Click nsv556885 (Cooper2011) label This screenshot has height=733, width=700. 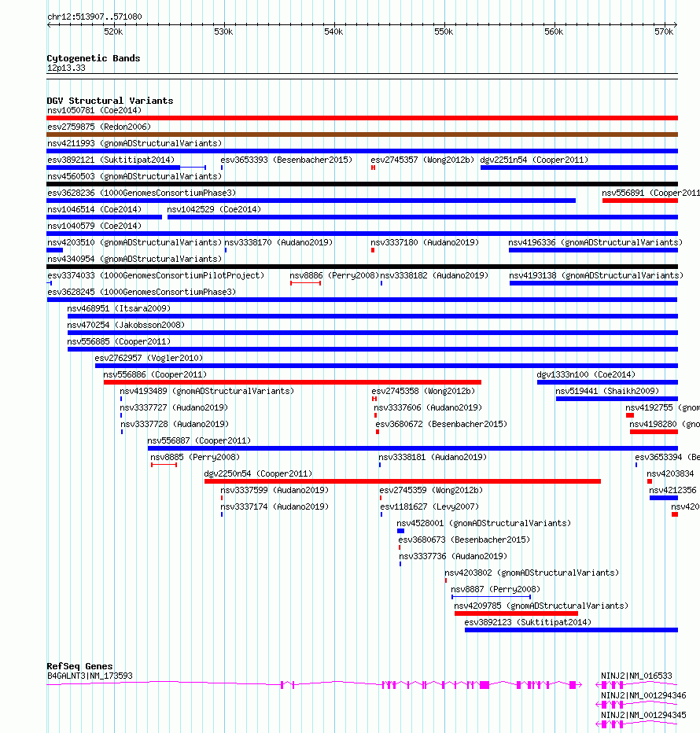click(119, 341)
